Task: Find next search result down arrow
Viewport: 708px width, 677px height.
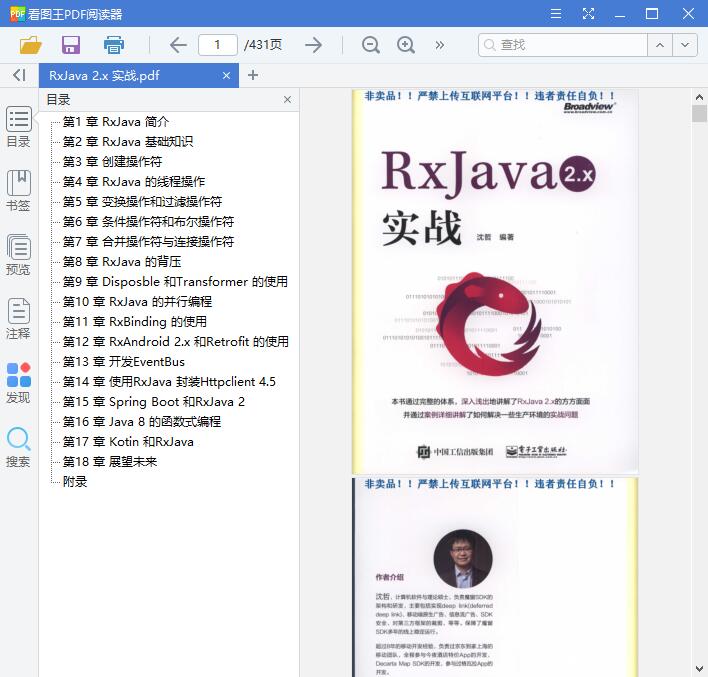Action: (685, 45)
